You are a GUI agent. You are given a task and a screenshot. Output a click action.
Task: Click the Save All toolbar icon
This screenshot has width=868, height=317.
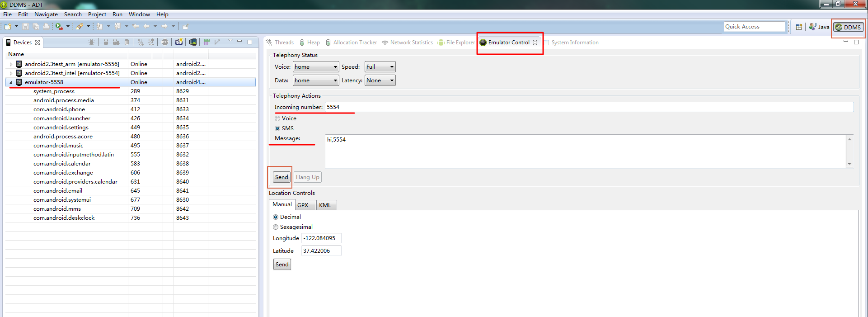[x=36, y=27]
